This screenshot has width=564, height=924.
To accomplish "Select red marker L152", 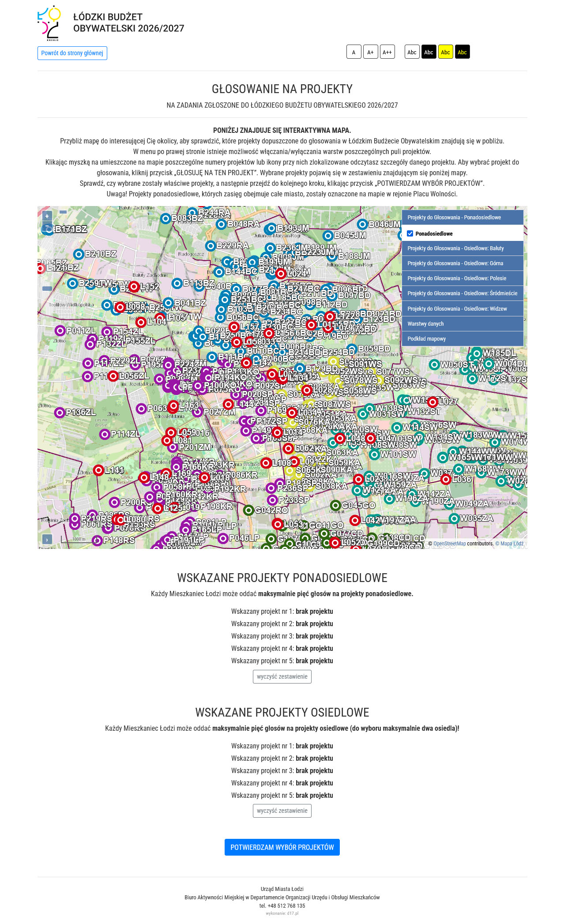I will tap(134, 287).
